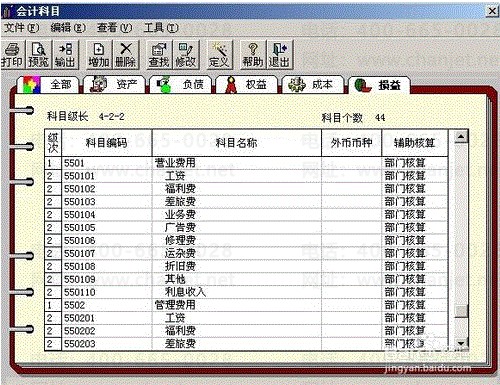Open the 预览 preview tool
This screenshot has height=385, width=500.
pyautogui.click(x=38, y=55)
